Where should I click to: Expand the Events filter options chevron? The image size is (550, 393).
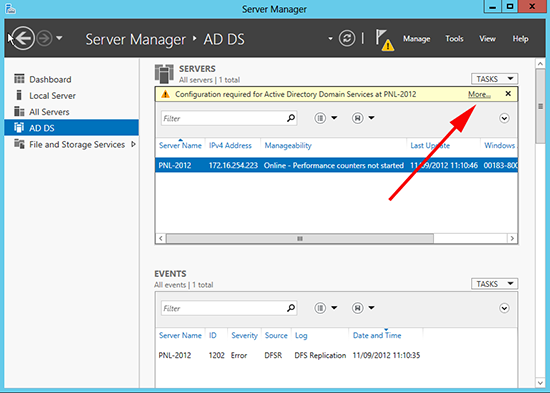point(504,308)
